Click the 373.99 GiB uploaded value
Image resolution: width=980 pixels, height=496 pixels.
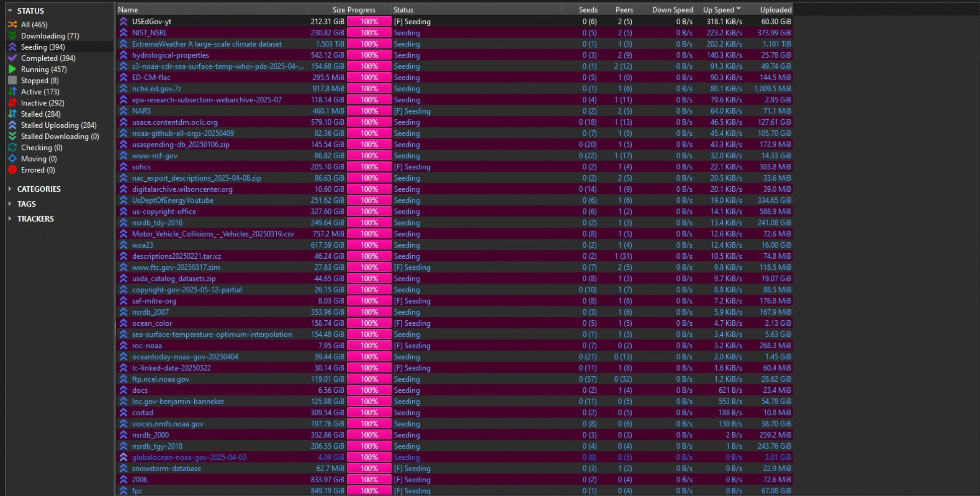774,33
